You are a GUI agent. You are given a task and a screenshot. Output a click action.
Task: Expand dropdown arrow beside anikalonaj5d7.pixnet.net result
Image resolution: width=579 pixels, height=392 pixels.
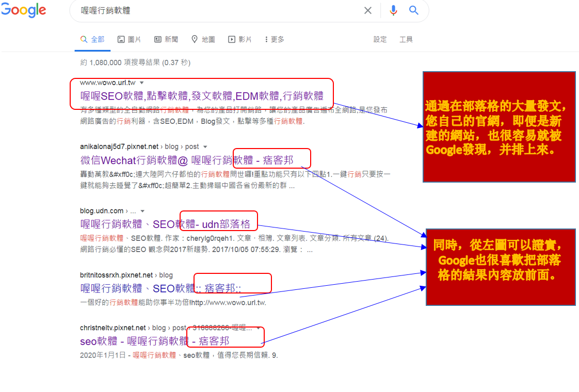[x=205, y=147]
